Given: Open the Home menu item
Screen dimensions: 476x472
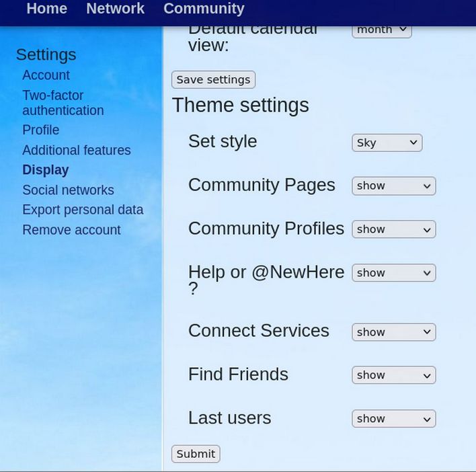Looking at the screenshot, I should pos(46,9).
